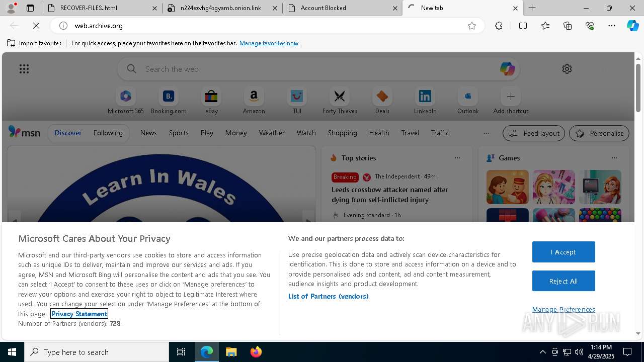
Task: Switch to RECOVER-FILES..html tab
Action: (102, 8)
